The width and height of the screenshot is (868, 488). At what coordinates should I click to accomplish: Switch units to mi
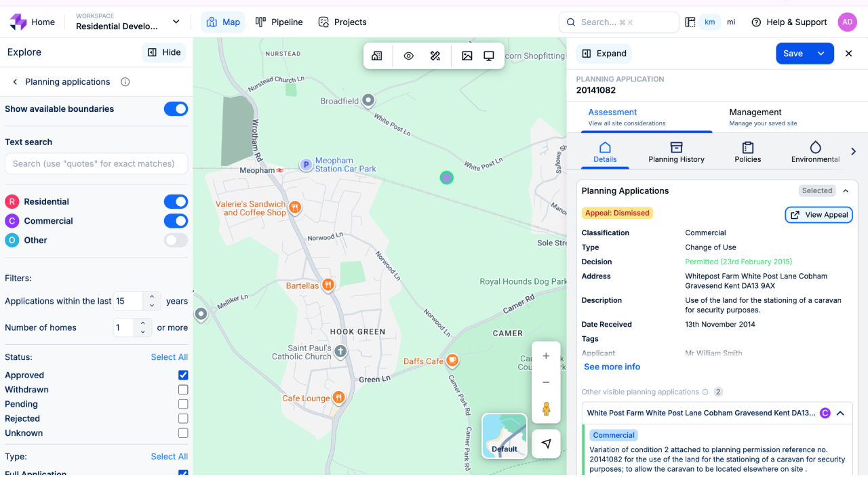tap(731, 22)
